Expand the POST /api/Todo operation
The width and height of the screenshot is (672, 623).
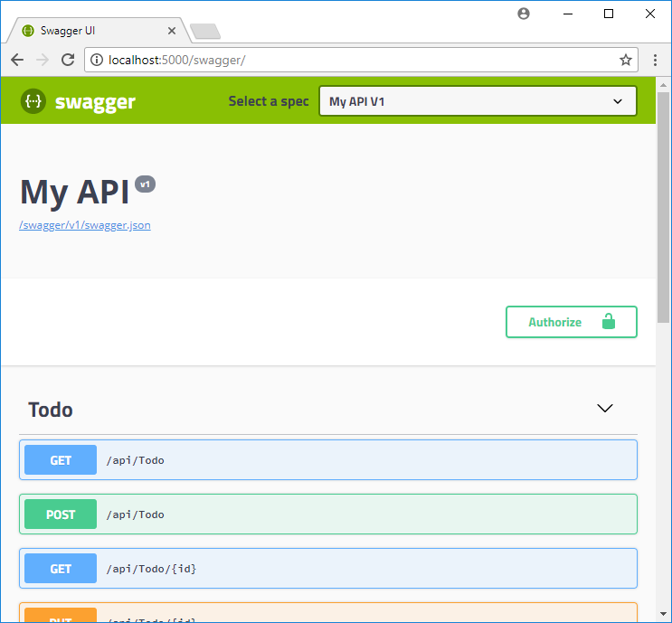coord(328,514)
